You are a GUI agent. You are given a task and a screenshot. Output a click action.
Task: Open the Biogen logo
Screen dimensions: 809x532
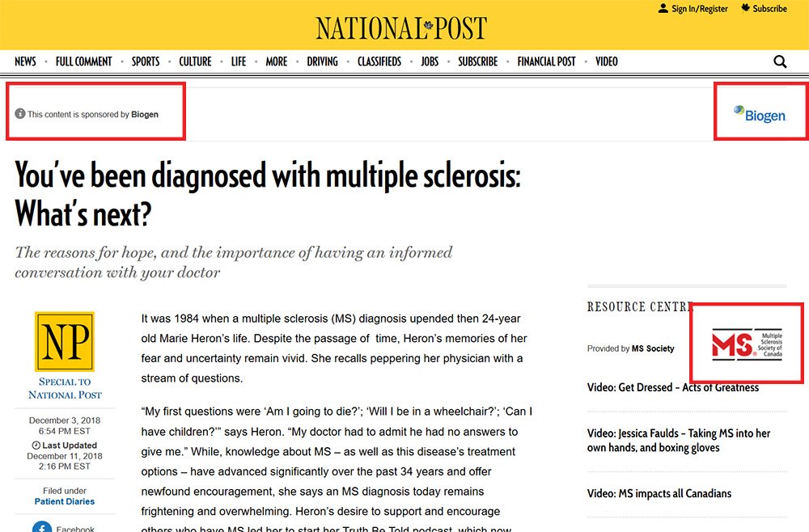(760, 114)
